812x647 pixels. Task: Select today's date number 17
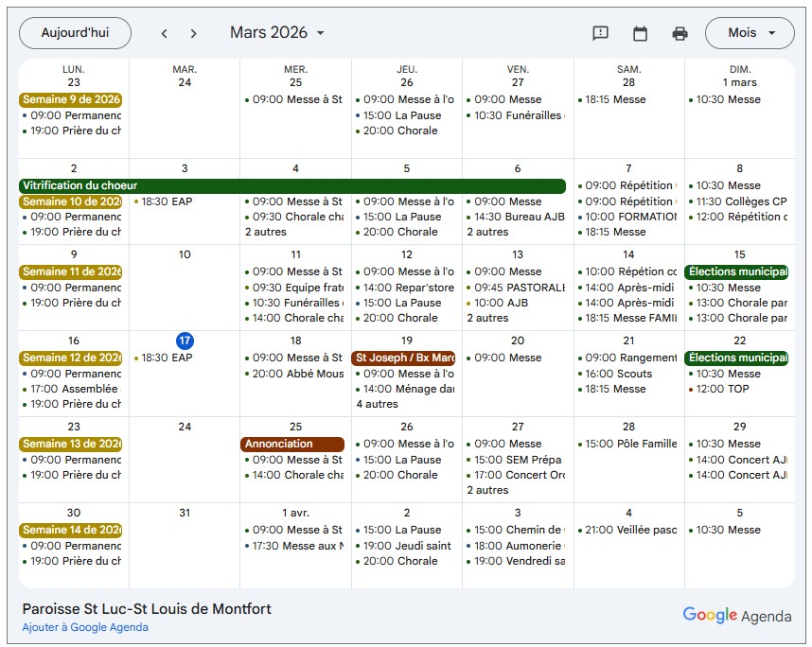coord(185,341)
